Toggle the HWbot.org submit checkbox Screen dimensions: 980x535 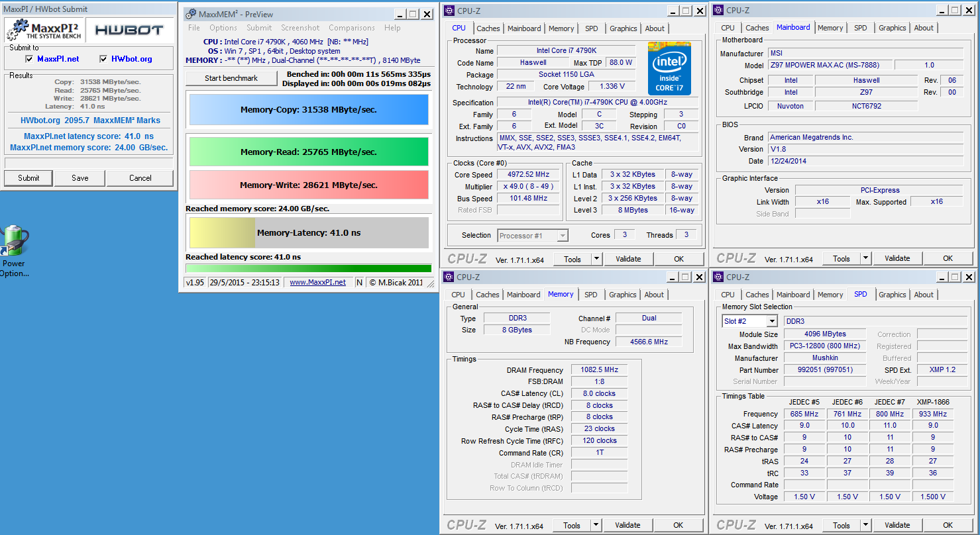click(103, 59)
